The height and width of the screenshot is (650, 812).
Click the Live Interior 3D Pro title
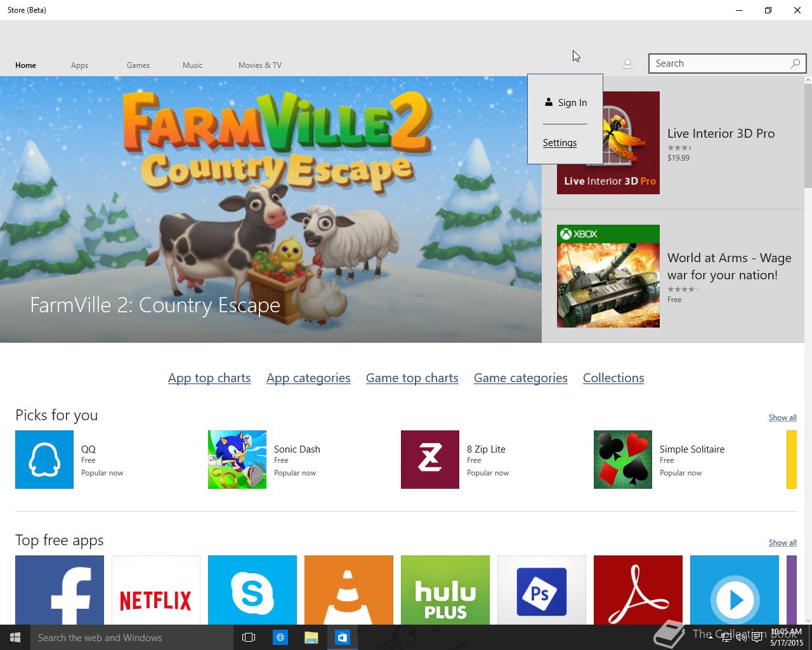click(721, 134)
